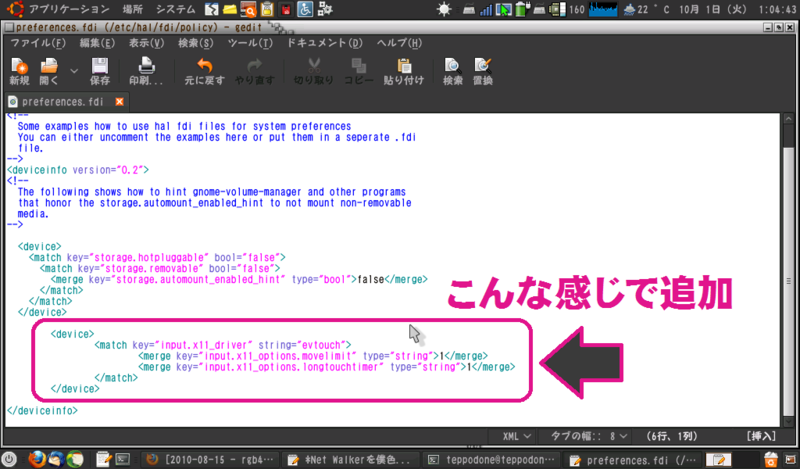The height and width of the screenshot is (469, 800).
Task: Launch Chromium browser icon in bottom panel
Action: pyautogui.click(x=75, y=459)
